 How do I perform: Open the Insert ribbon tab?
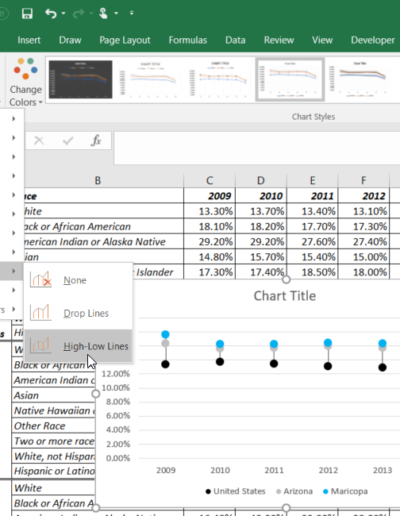[x=29, y=40]
